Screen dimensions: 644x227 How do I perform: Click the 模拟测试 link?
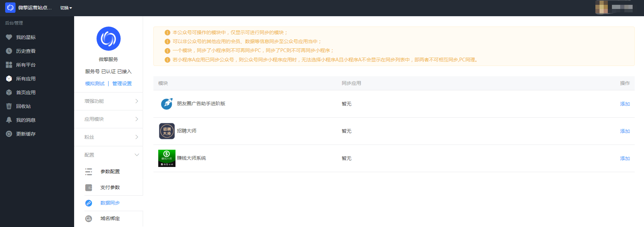pyautogui.click(x=95, y=83)
